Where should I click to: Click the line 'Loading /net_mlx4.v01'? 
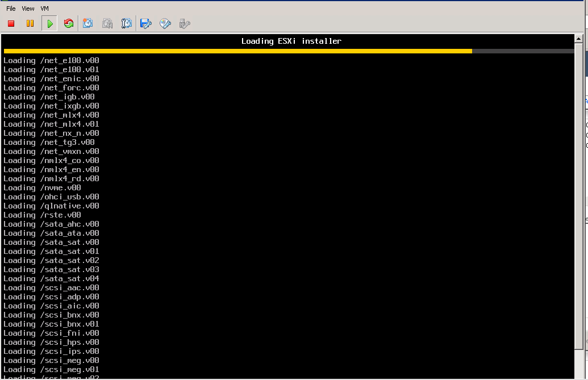pyautogui.click(x=51, y=124)
